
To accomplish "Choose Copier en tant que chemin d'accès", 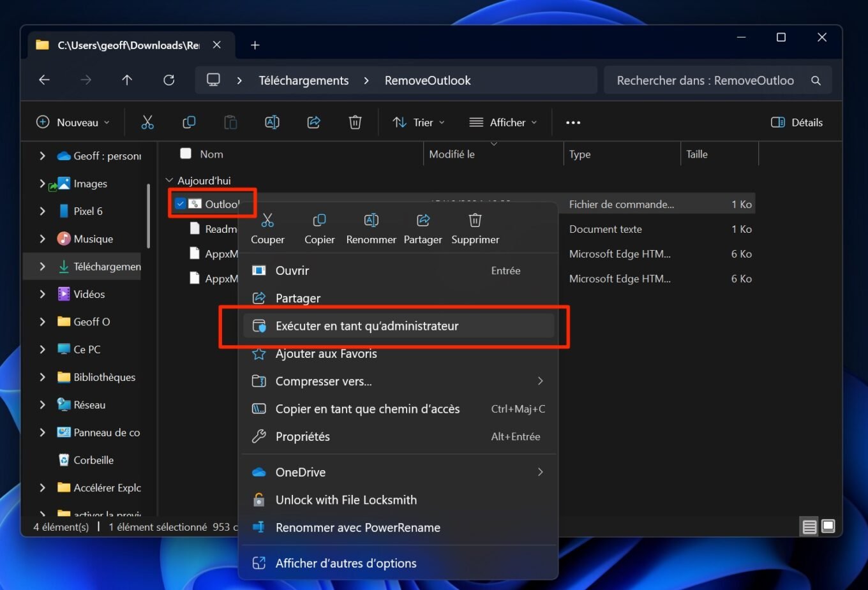I will (x=398, y=409).
